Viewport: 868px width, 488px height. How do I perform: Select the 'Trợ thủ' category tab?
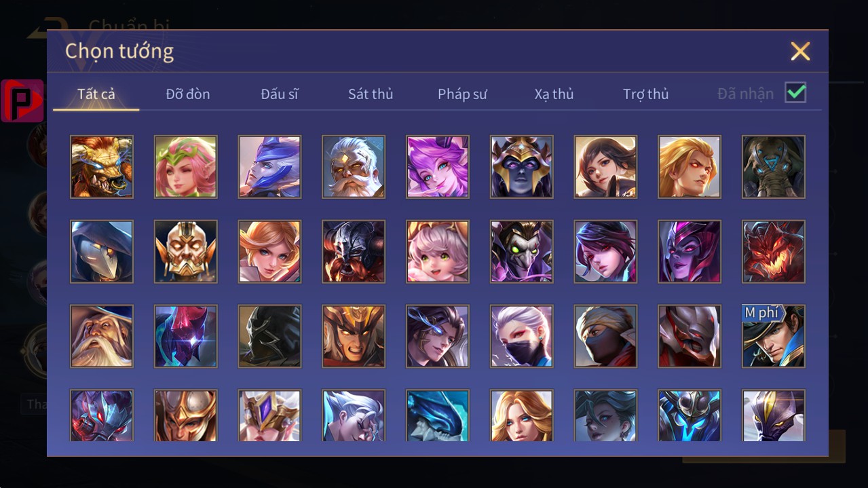pos(646,94)
